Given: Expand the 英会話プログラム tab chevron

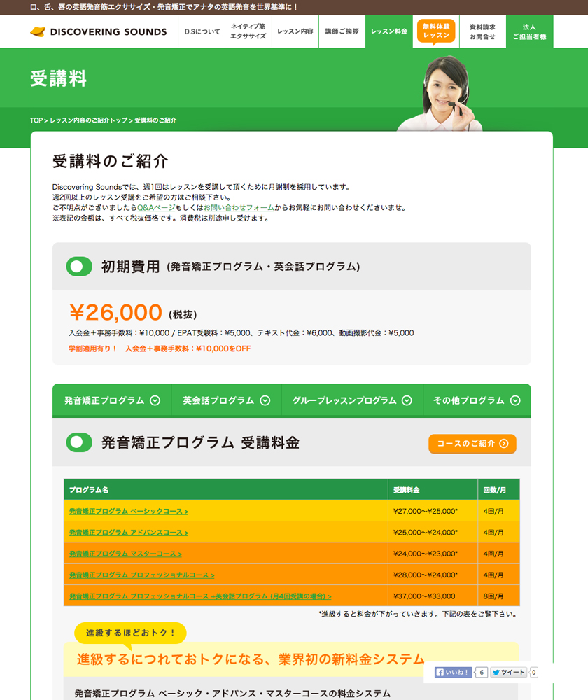Looking at the screenshot, I should pyautogui.click(x=265, y=400).
